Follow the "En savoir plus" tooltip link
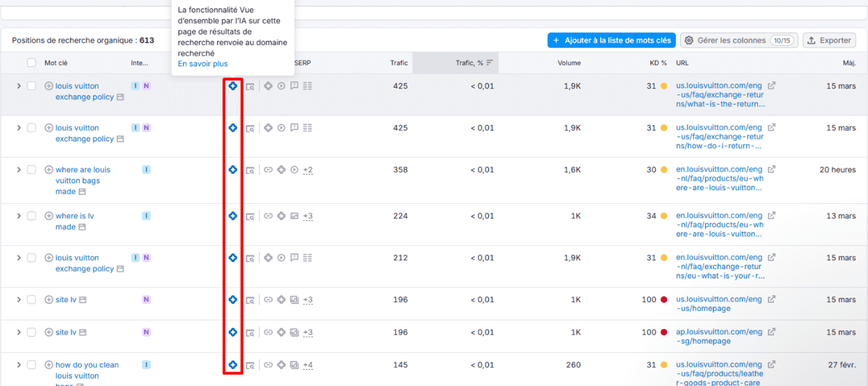 (203, 64)
